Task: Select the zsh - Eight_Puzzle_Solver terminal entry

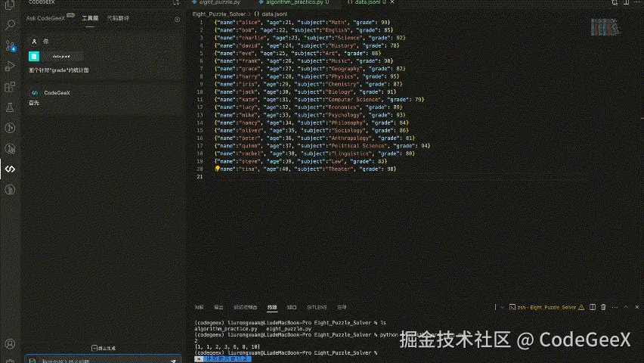Action: pos(546,307)
